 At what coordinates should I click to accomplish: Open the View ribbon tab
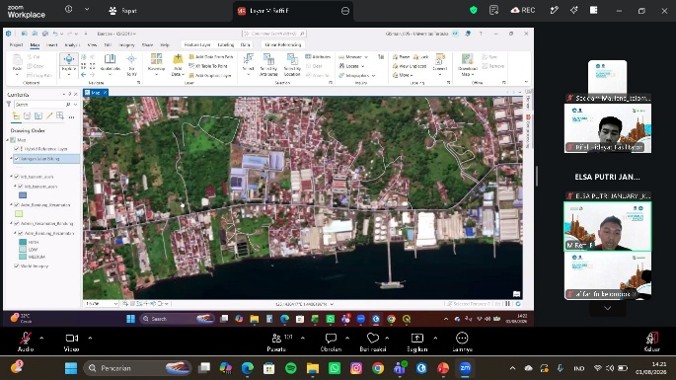pos(92,44)
